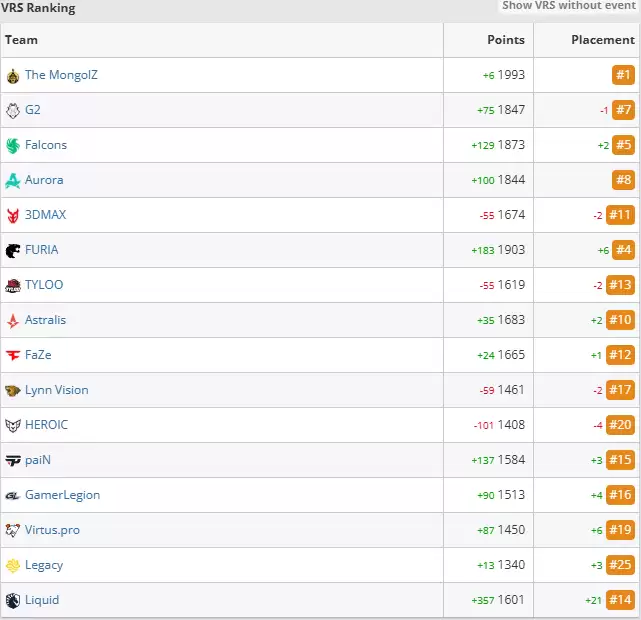641x620 pixels.
Task: Click the FaZe team logo icon
Action: (x=12, y=356)
